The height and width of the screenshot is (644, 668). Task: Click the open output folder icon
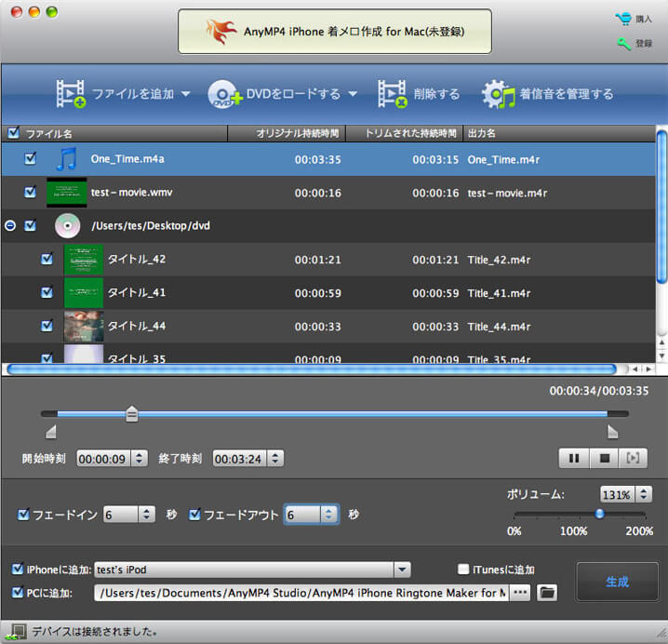pyautogui.click(x=547, y=593)
